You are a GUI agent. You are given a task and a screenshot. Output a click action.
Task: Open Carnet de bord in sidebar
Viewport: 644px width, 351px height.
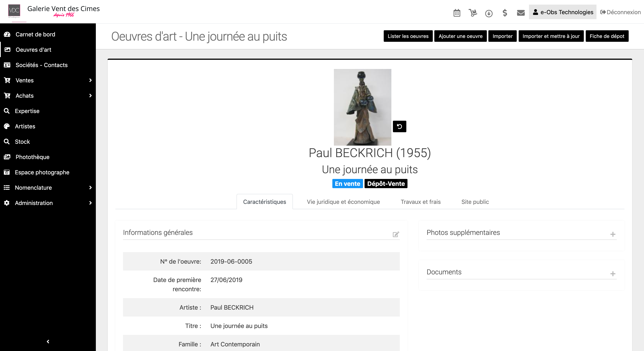[x=48, y=34]
